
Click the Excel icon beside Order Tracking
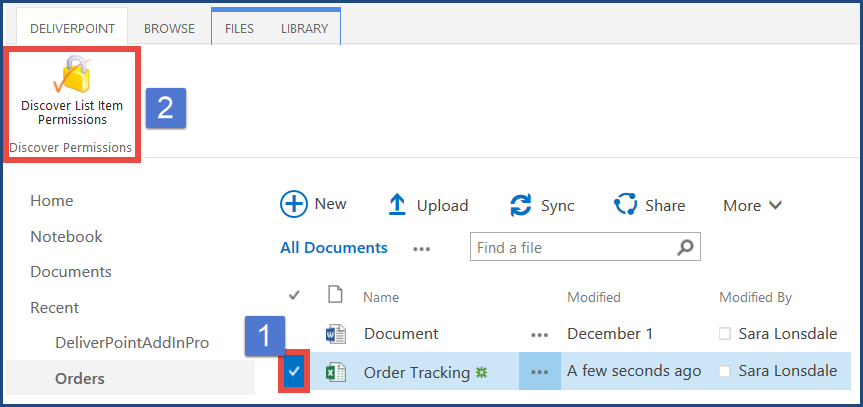click(336, 373)
